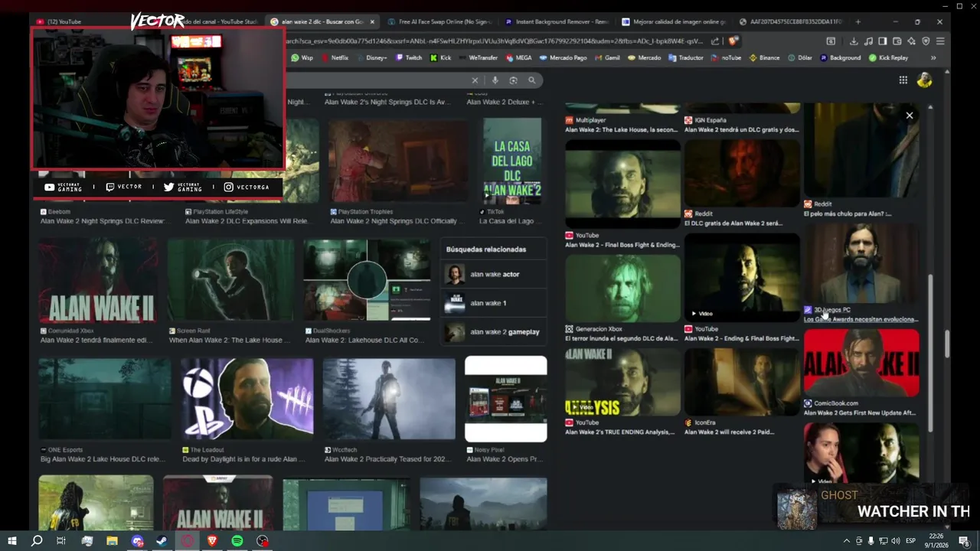The width and height of the screenshot is (980, 551).
Task: Open the Gamil bookmark
Action: [607, 57]
